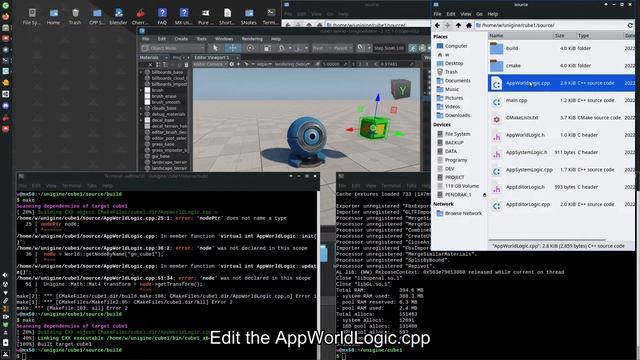The image size is (640, 360).
Task: Select CMakeLists.txt in the file list
Action: pos(561,118)
